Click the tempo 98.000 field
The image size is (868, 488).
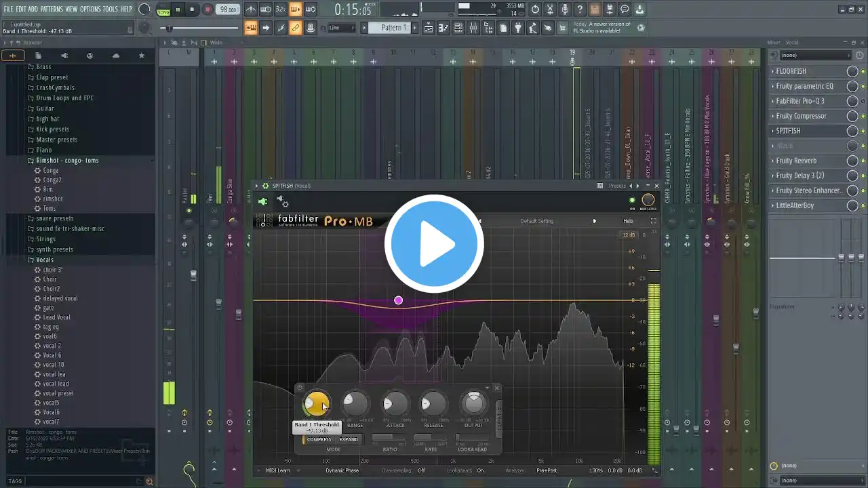pos(229,10)
